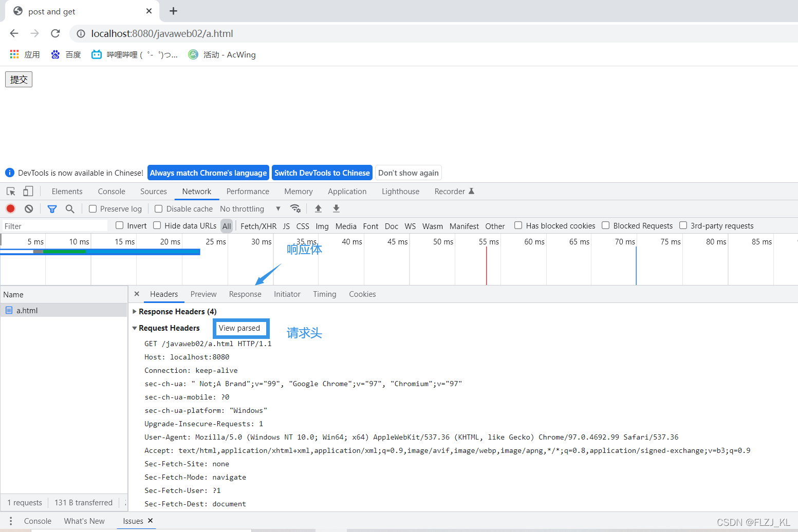Filter requests by JS type

click(x=286, y=226)
